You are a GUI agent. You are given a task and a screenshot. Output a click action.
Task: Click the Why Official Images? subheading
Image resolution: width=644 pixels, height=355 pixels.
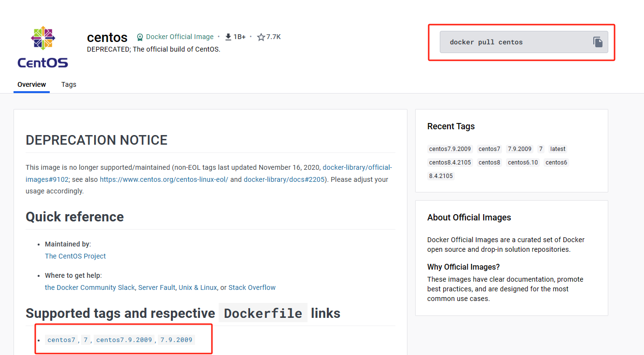point(463,267)
